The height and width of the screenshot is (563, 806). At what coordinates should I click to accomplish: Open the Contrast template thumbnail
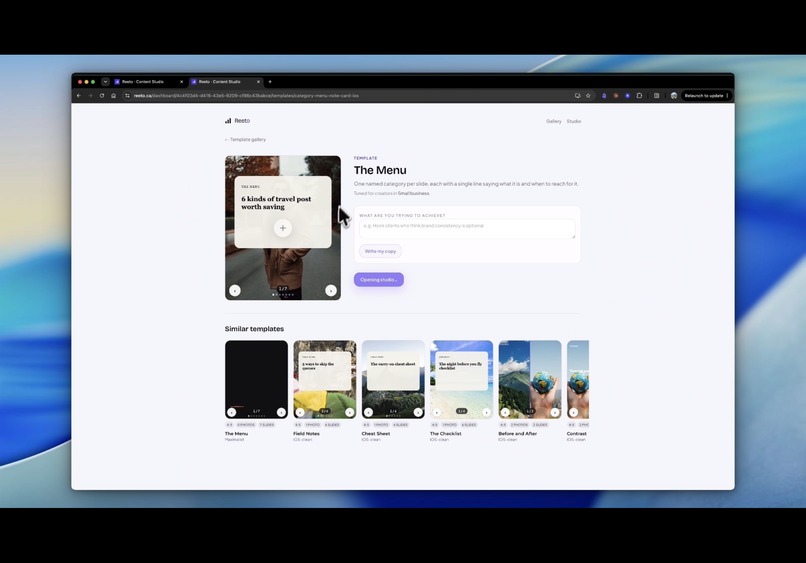pos(578,379)
